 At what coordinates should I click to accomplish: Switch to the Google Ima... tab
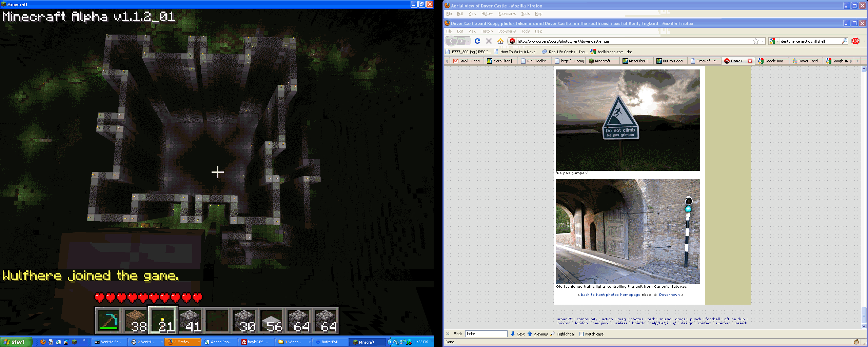pyautogui.click(x=772, y=61)
